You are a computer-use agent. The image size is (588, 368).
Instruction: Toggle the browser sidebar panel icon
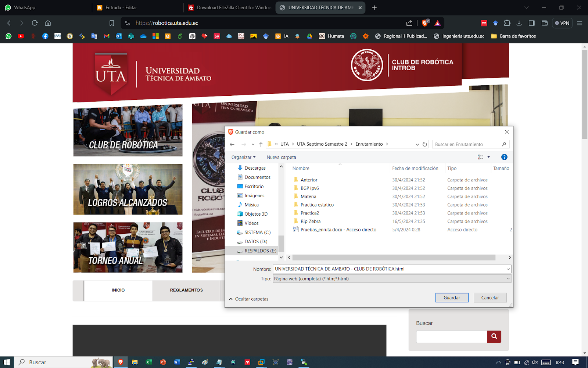click(531, 23)
